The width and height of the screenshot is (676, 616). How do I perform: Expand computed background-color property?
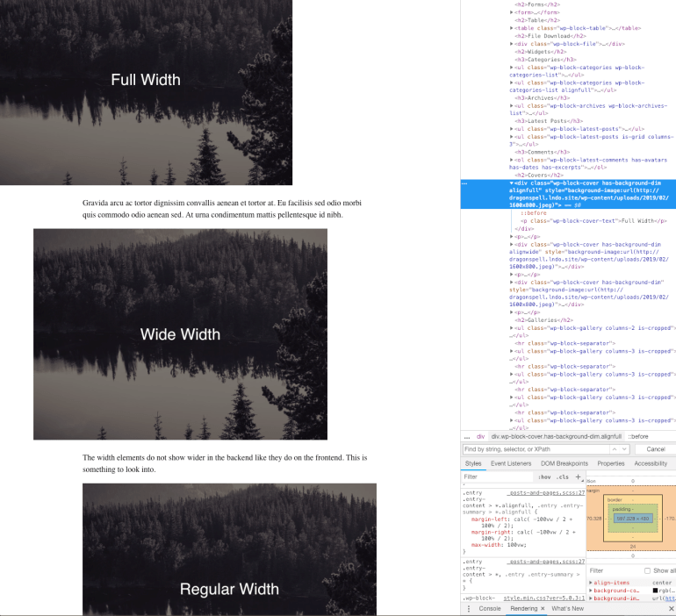pyautogui.click(x=591, y=591)
